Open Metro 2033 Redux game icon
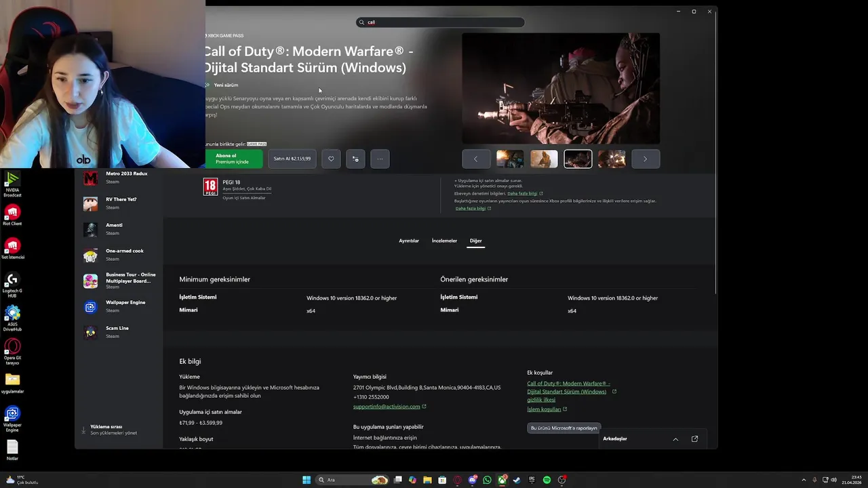 click(90, 178)
